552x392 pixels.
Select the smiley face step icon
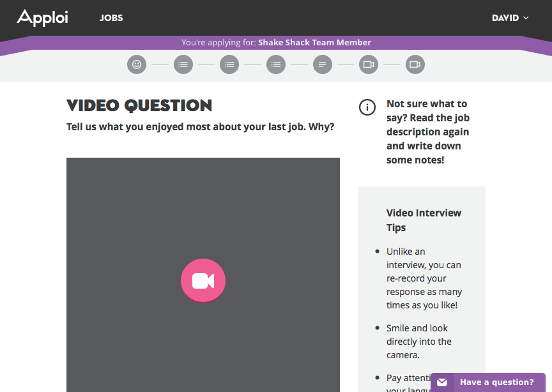[x=137, y=64]
